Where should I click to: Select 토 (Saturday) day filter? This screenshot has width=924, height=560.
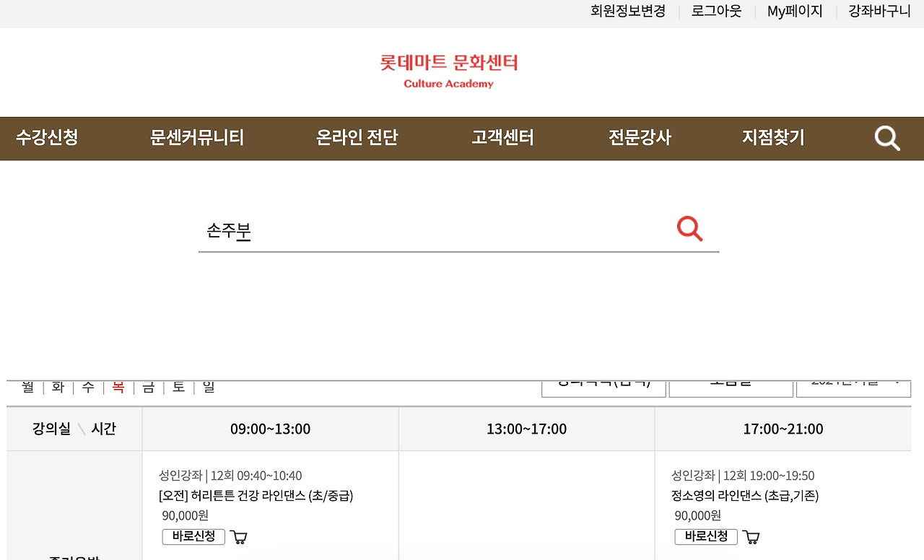pyautogui.click(x=178, y=388)
